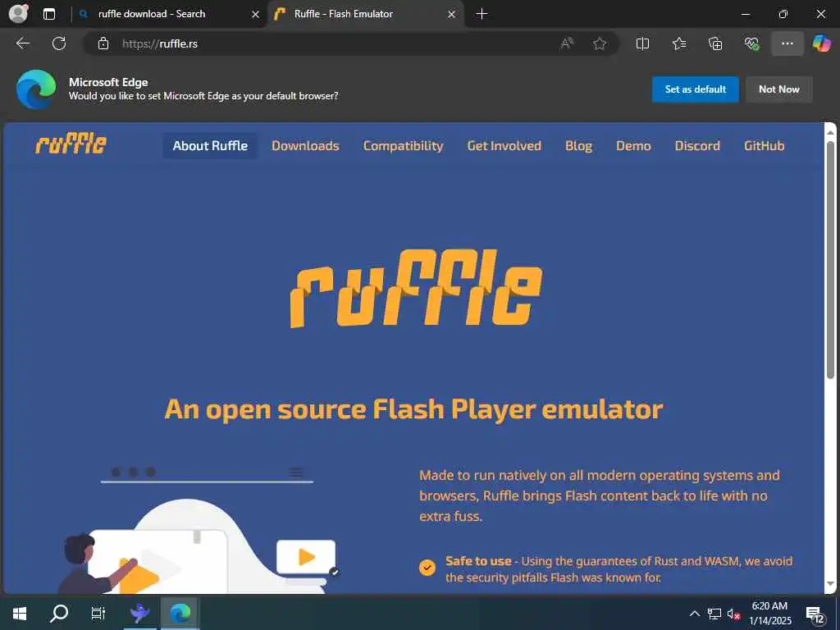The height and width of the screenshot is (630, 840).
Task: Open Collections icon
Action: (715, 43)
